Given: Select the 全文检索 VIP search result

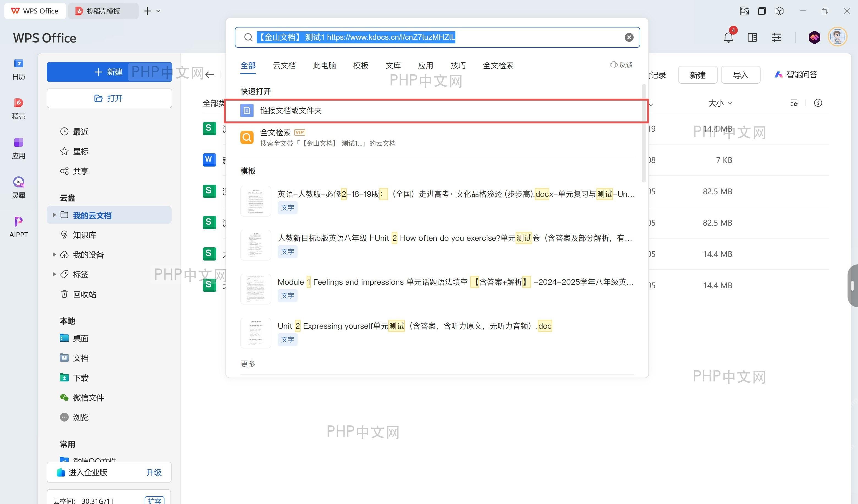Looking at the screenshot, I should coord(436,137).
